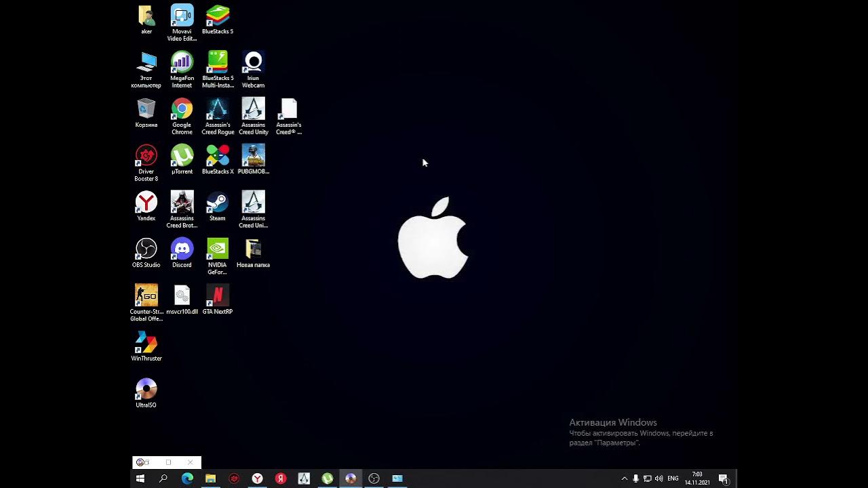Viewport: 868px width, 488px height.
Task: Select the msvcr100.dll file
Action: (x=182, y=300)
